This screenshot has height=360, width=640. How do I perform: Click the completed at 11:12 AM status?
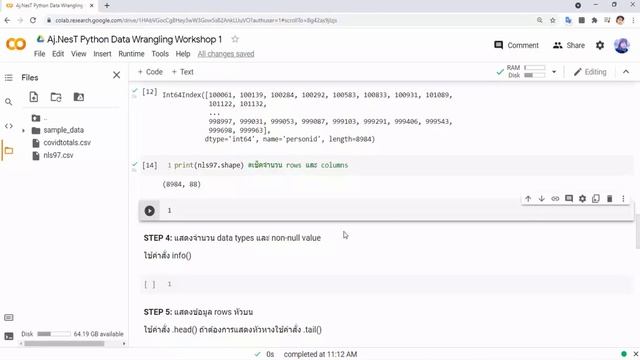point(320,354)
